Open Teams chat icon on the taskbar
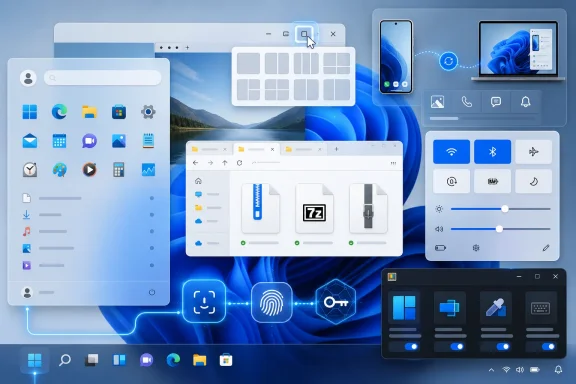This screenshot has width=576, height=384. pyautogui.click(x=146, y=360)
